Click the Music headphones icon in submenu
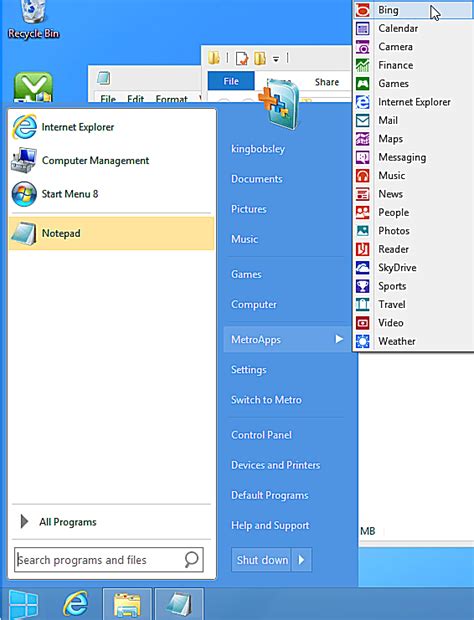The image size is (474, 620). click(363, 176)
